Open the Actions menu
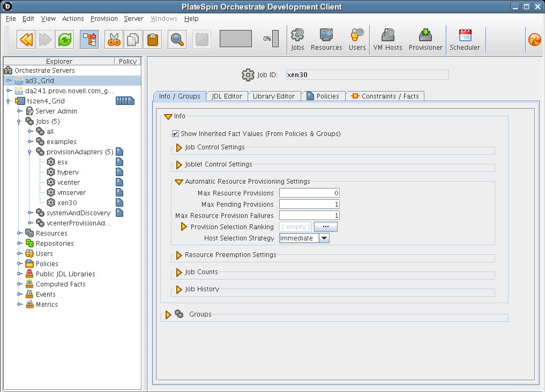This screenshot has height=392, width=545. pos(73,19)
